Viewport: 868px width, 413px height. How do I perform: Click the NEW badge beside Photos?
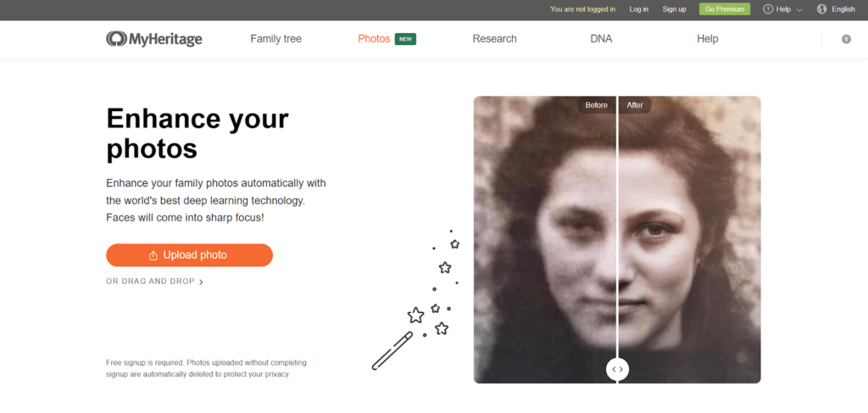click(x=405, y=39)
